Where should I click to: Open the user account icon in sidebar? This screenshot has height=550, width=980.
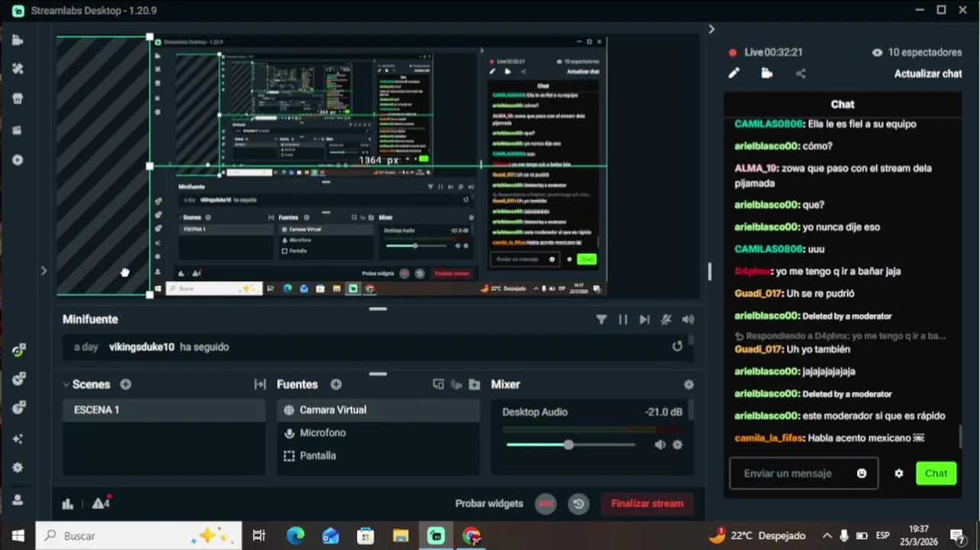pos(18,500)
